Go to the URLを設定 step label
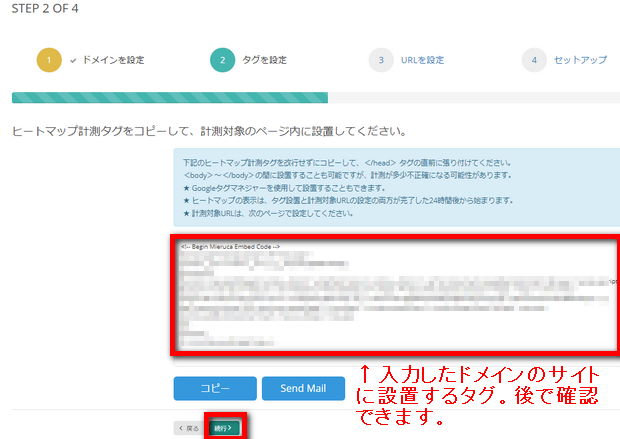Viewport: 620px width, 439px height. pyautogui.click(x=421, y=60)
